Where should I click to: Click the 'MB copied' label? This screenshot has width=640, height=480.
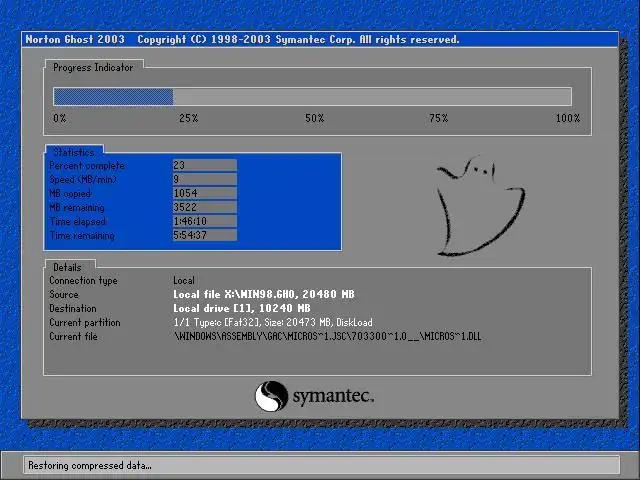pos(71,193)
